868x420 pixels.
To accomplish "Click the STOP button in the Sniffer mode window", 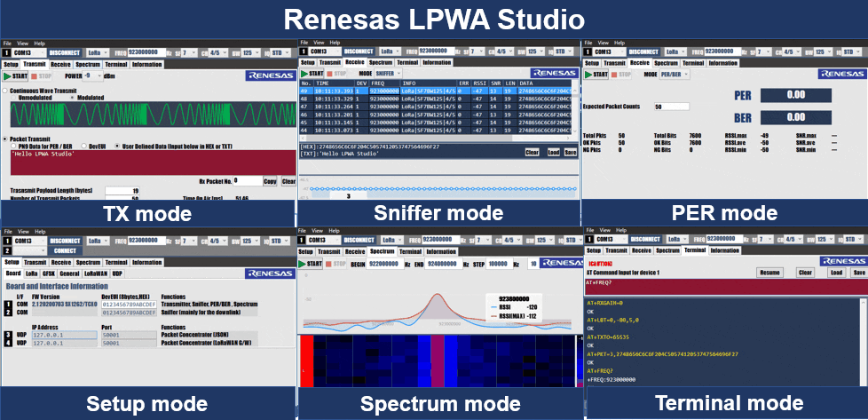I will click(338, 73).
